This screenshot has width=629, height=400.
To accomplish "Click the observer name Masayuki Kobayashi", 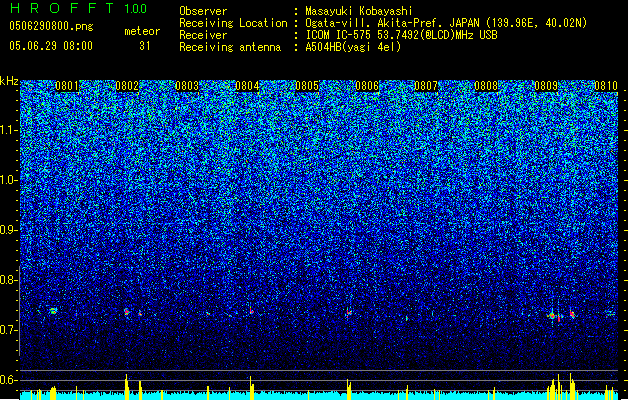I will [358, 11].
